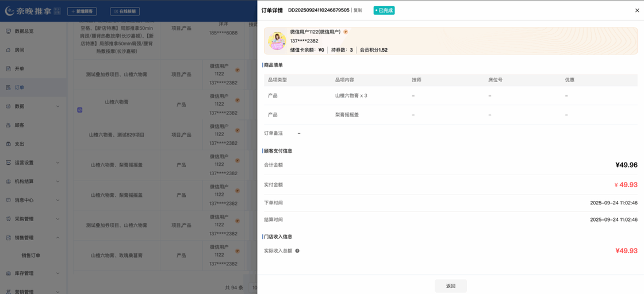Select the 订单 icon in the sidebar
The width and height of the screenshot is (644, 294).
pyautogui.click(x=8, y=87)
